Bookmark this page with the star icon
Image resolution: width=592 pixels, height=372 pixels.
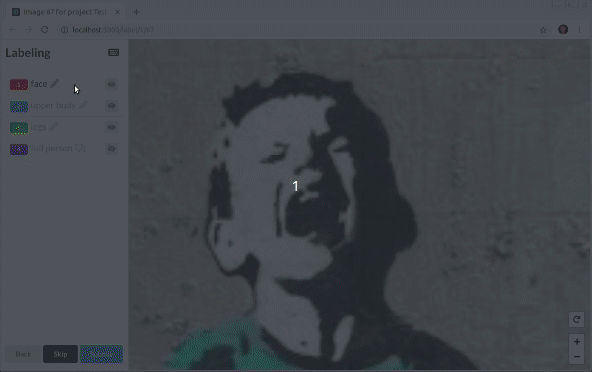pos(543,30)
